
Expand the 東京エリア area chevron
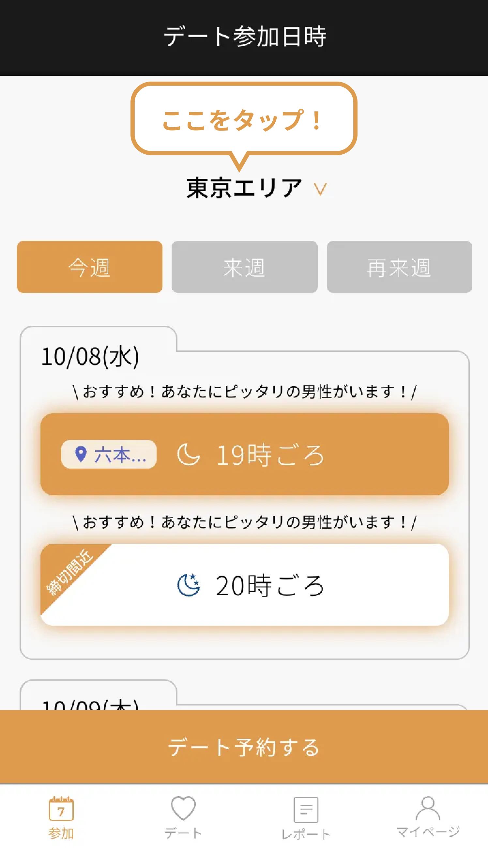tap(320, 189)
